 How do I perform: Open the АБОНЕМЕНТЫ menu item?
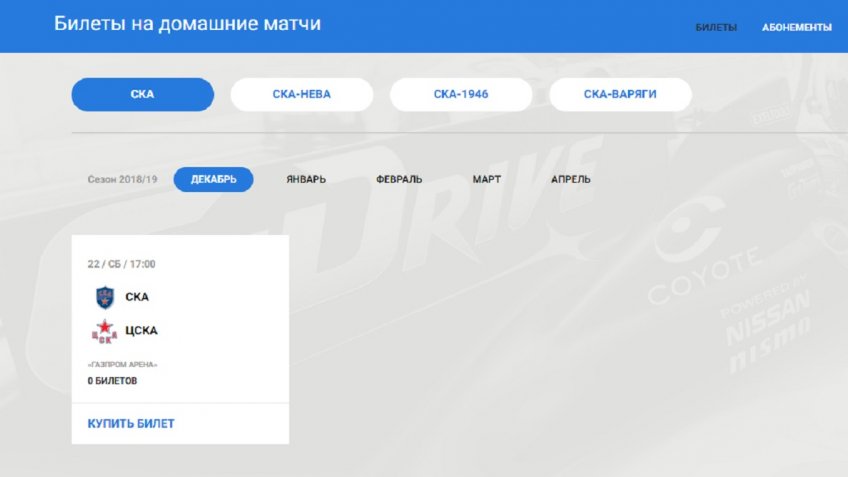click(x=797, y=28)
